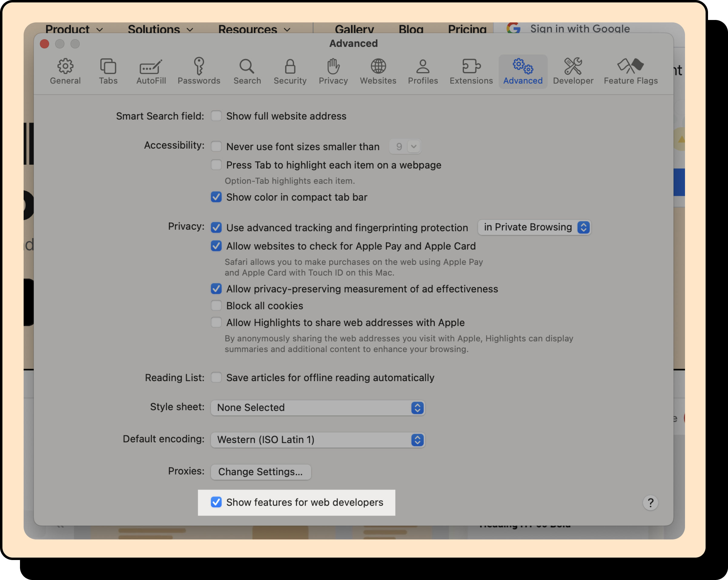Screen dimensions: 728x580
Task: Open the Developer tools icon
Action: coord(573,66)
